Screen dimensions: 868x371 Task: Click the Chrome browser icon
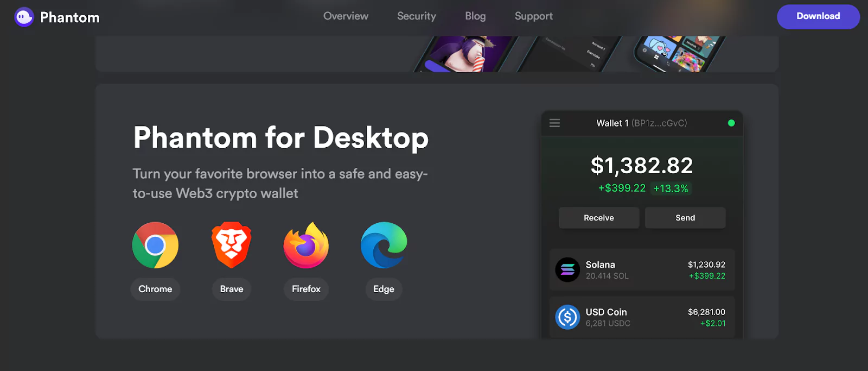[155, 245]
